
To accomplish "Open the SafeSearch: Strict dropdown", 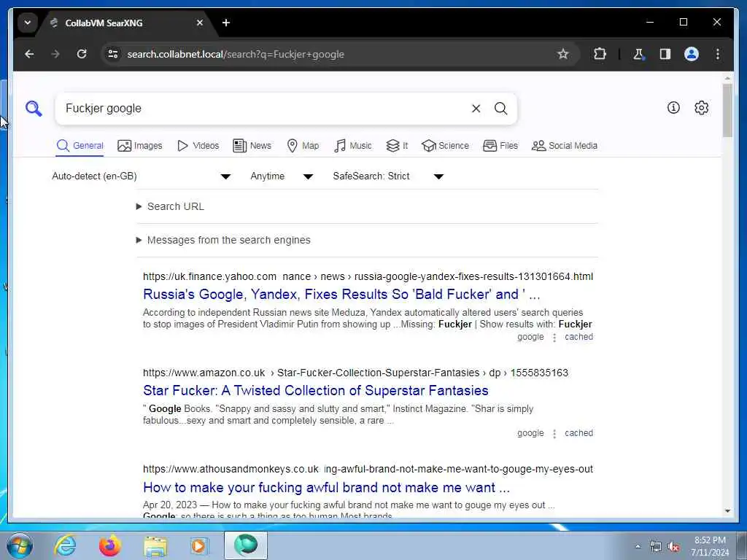I will point(388,176).
